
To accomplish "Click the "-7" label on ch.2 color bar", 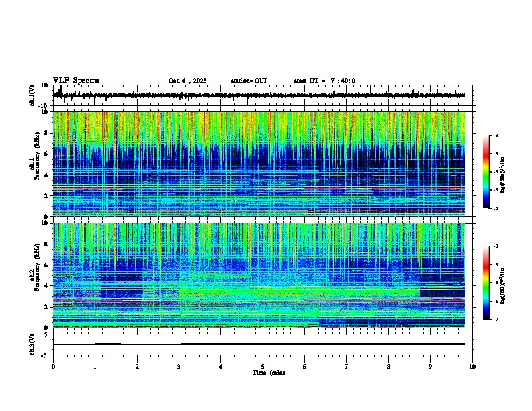I will pos(496,320).
